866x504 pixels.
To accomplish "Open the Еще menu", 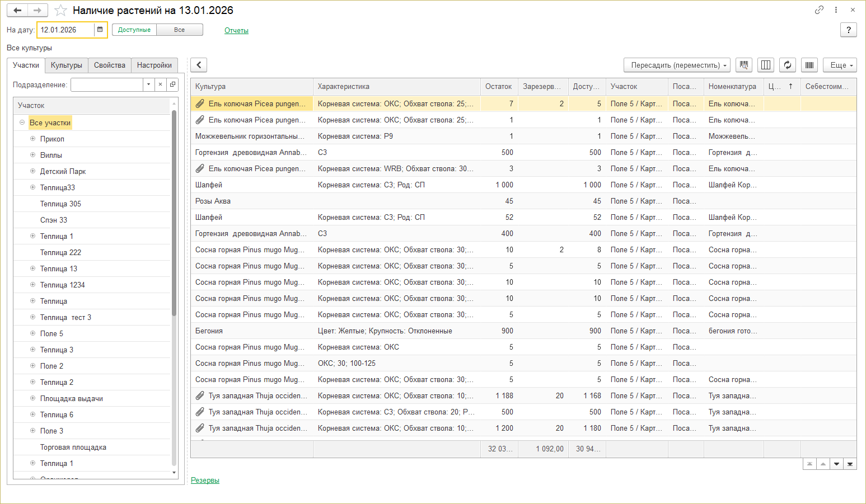I will 840,65.
